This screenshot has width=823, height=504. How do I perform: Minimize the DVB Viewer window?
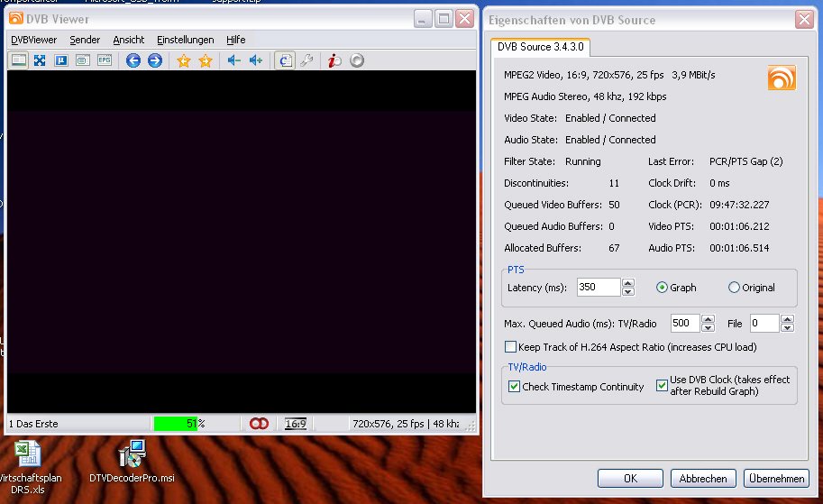pos(423,19)
